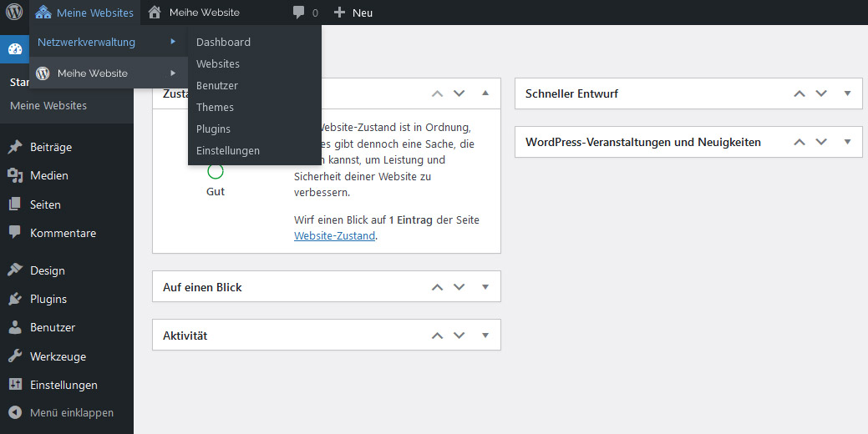Screen dimensions: 868x434
Task: Click Meine Websites in admin bar
Action: [94, 13]
